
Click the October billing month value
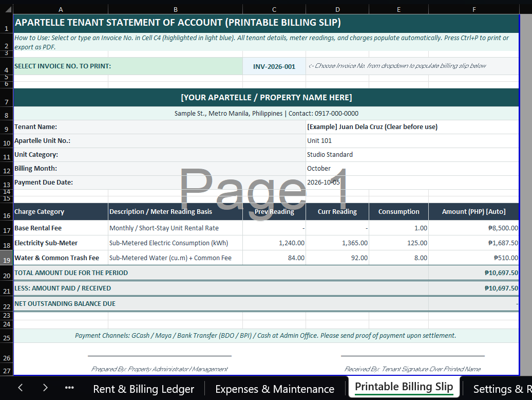click(318, 169)
